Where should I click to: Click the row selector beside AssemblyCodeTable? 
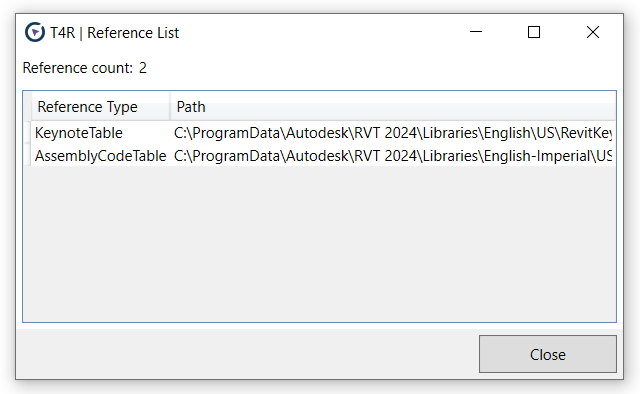27,156
